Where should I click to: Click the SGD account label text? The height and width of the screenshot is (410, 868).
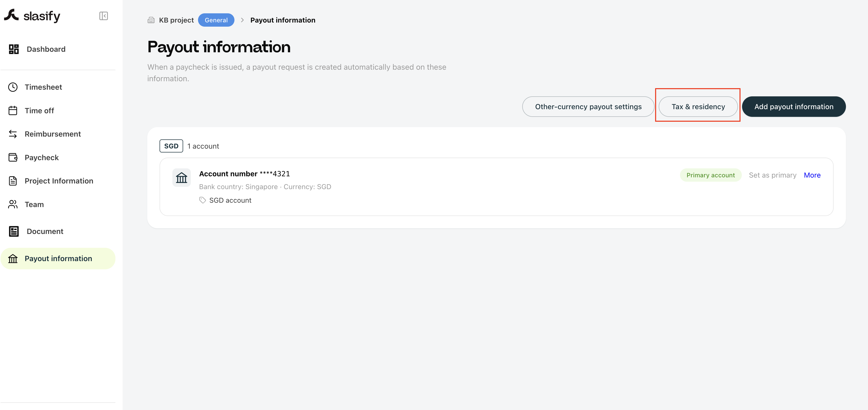click(x=230, y=200)
